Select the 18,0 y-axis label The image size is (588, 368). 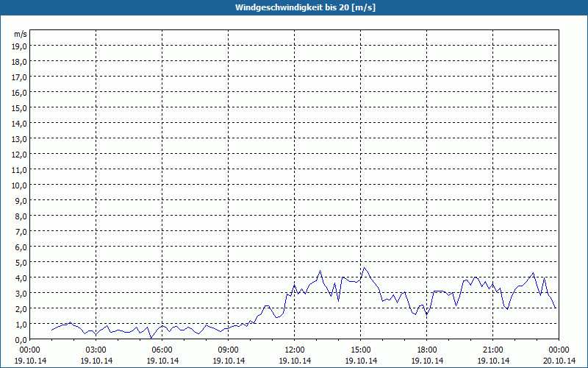point(20,62)
